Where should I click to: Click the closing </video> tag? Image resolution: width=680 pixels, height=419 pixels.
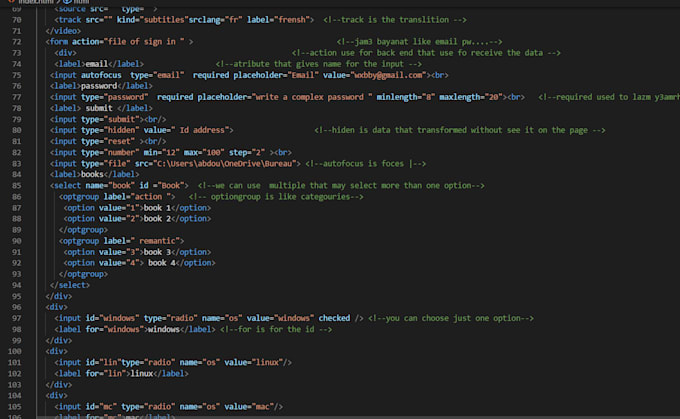[x=63, y=31]
